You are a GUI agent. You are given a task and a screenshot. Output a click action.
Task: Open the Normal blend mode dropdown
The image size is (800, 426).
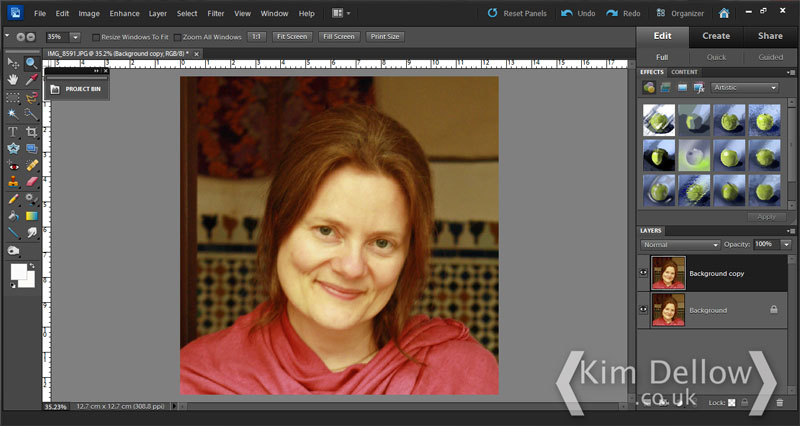680,244
